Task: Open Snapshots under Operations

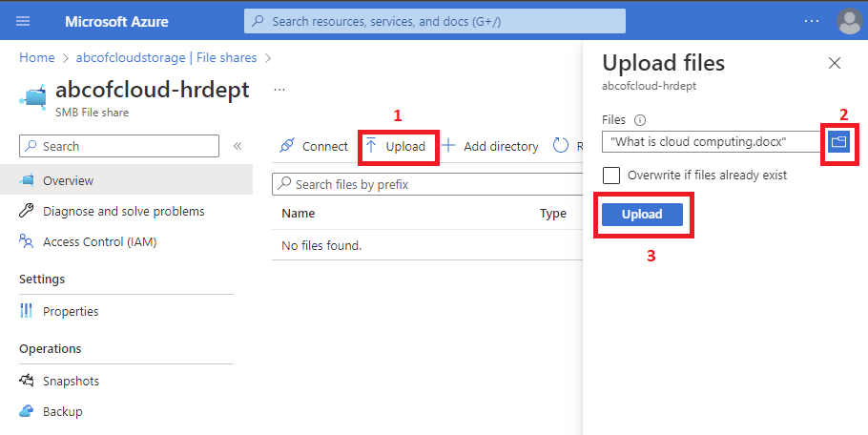Action: pos(71,381)
